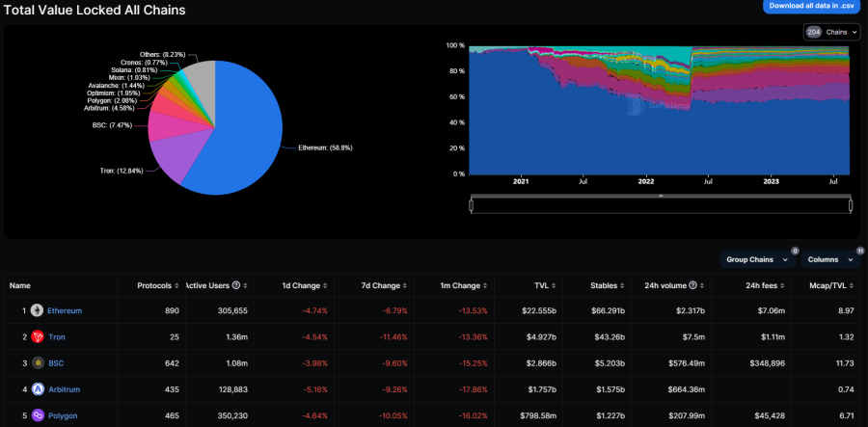Viewport: 868px width, 427px height.
Task: Click the Name column header
Action: [x=20, y=286]
